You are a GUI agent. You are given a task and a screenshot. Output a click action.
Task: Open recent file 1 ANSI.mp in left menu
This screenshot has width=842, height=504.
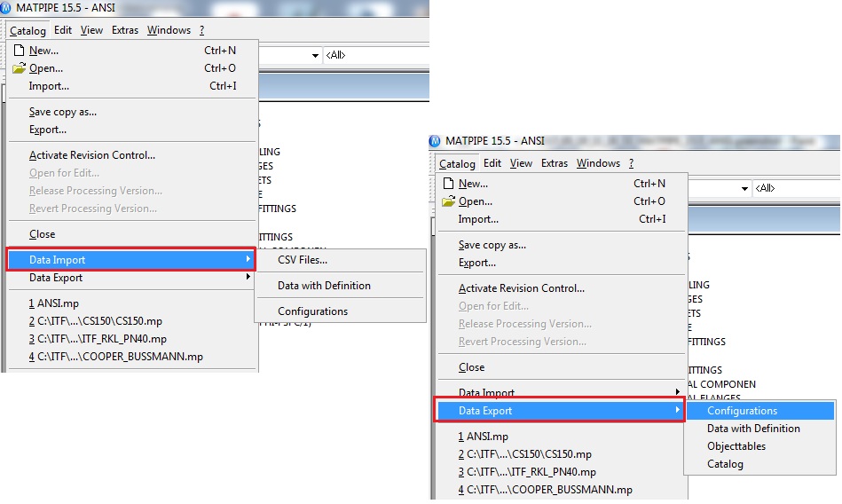pos(132,303)
